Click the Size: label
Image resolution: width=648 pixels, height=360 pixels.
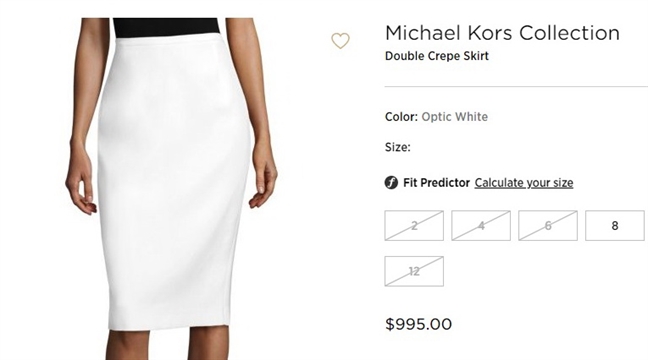pyautogui.click(x=398, y=147)
